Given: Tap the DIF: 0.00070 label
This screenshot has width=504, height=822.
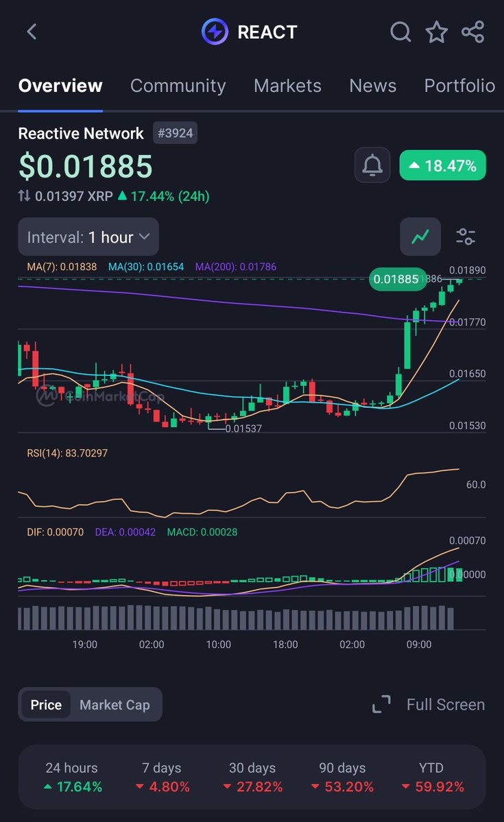Looking at the screenshot, I should [x=55, y=532].
